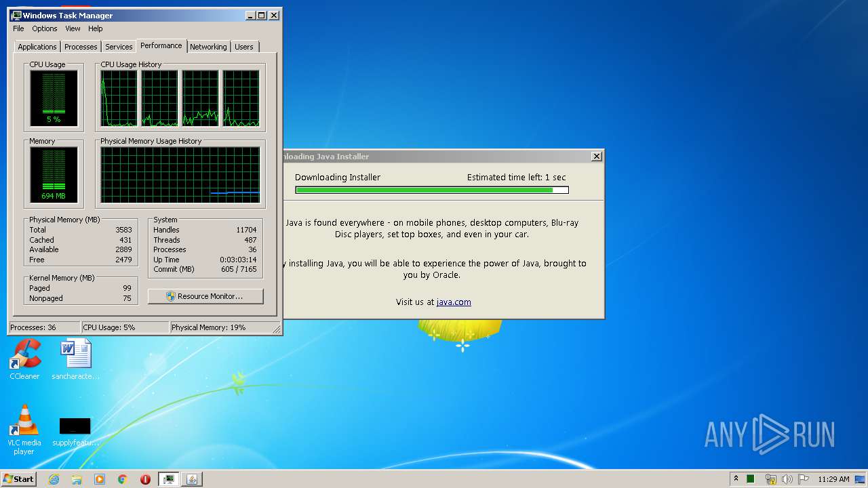The width and height of the screenshot is (868, 488).
Task: Switch to the Processes tab
Action: [x=81, y=47]
